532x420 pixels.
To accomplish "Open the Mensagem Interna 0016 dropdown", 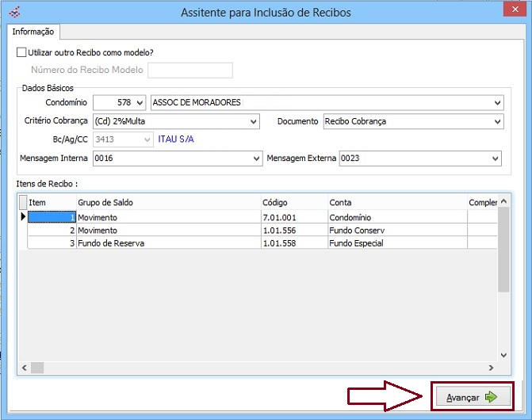I will tap(256, 158).
